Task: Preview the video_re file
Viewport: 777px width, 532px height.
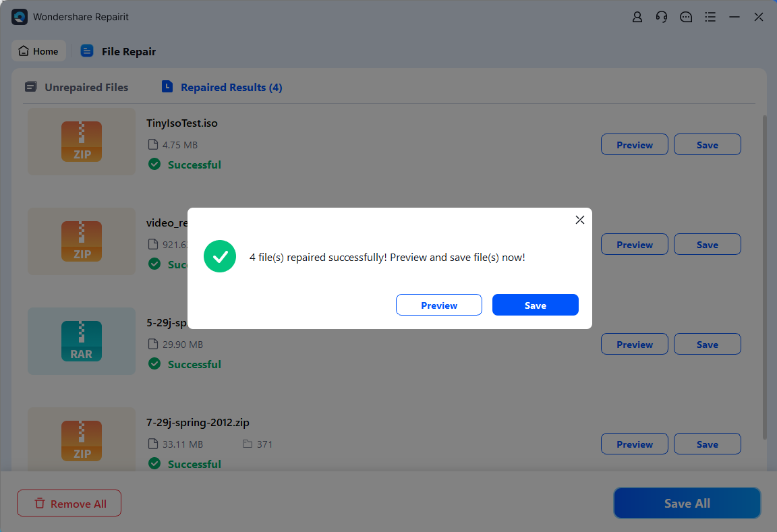Action: (x=634, y=245)
